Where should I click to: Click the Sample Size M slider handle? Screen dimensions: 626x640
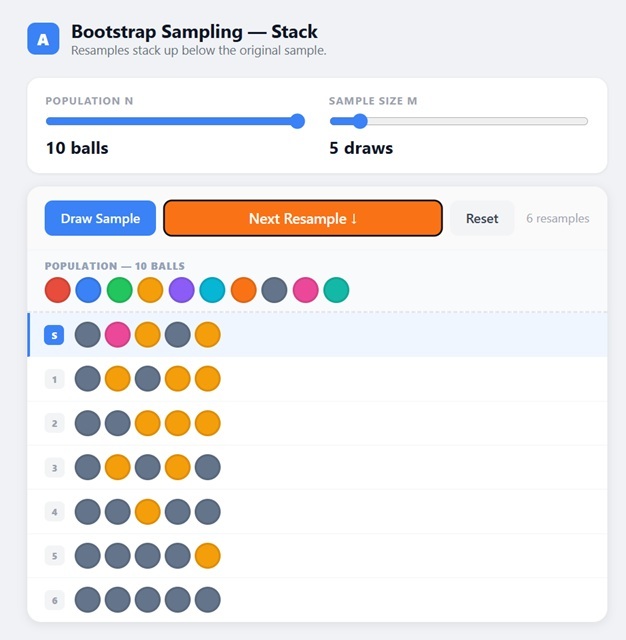(360, 121)
